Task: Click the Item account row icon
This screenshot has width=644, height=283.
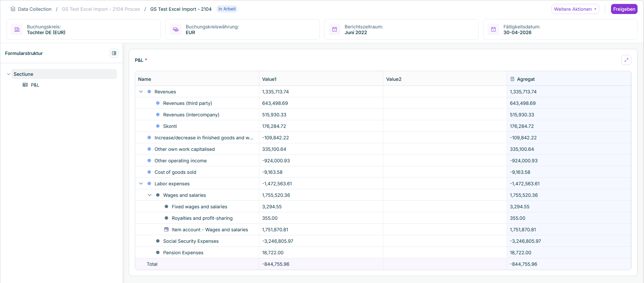Action: tap(166, 229)
